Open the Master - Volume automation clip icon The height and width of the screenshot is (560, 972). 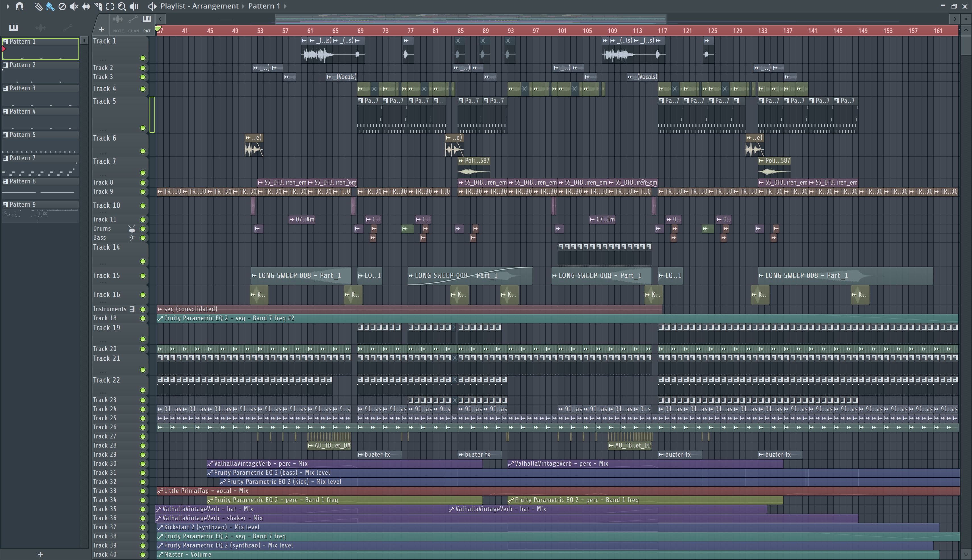(x=160, y=555)
